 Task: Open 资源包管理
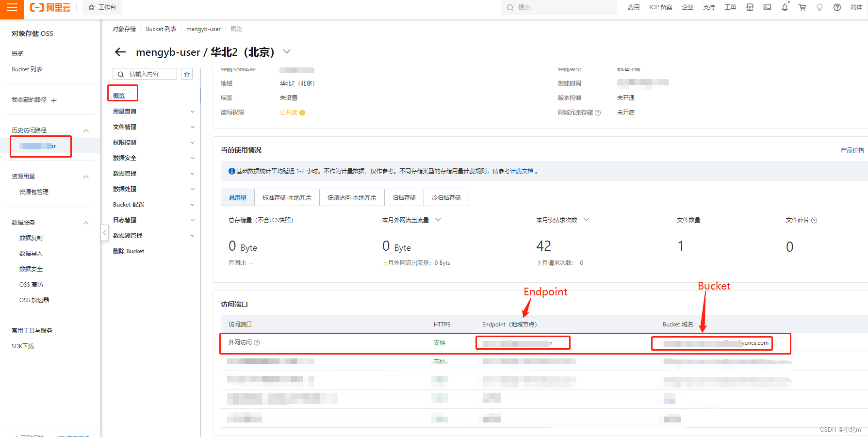click(34, 192)
